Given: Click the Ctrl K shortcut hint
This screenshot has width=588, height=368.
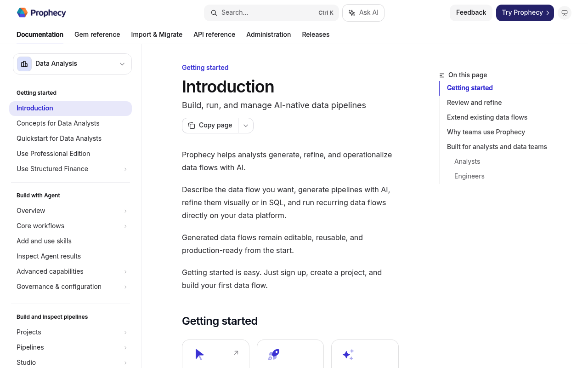Looking at the screenshot, I should click(326, 13).
